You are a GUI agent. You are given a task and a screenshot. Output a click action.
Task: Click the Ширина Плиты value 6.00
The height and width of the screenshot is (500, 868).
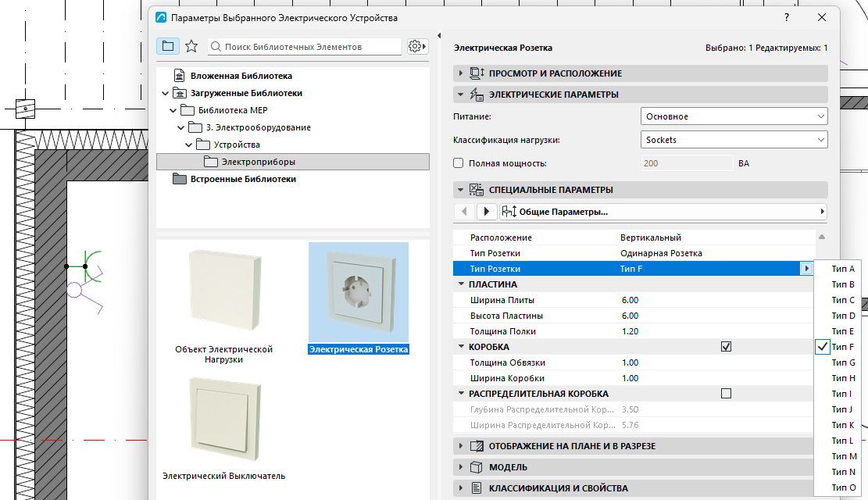pos(630,299)
